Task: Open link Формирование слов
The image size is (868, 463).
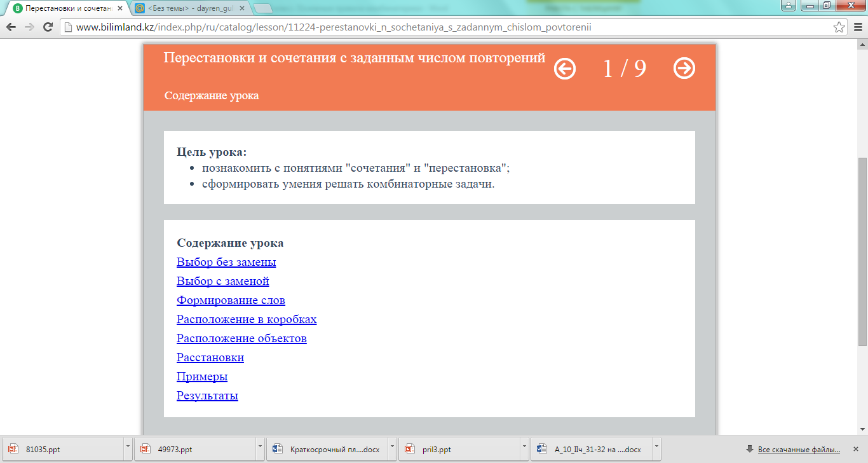Action: click(231, 300)
